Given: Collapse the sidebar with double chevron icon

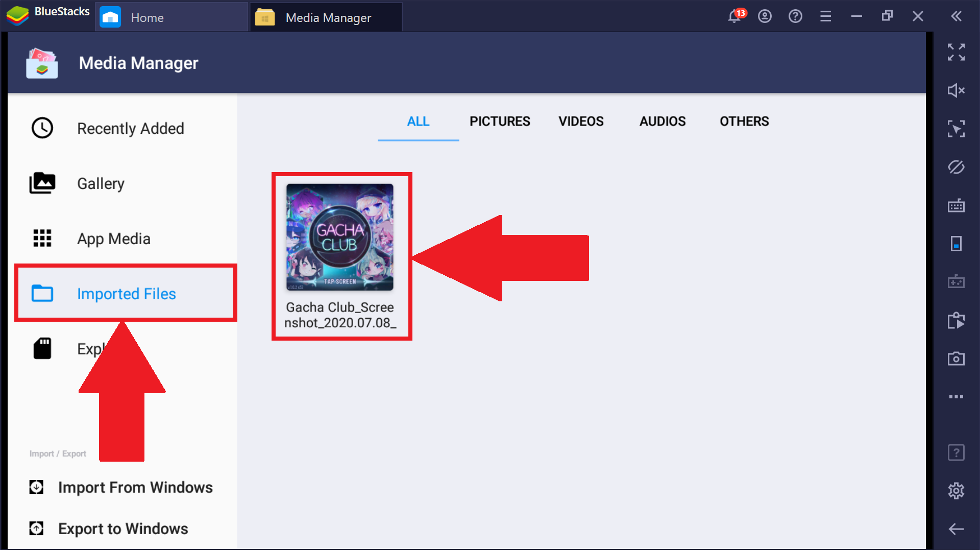Looking at the screenshot, I should [956, 16].
